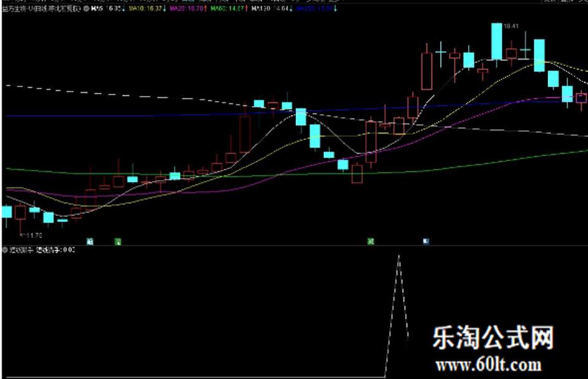Click indicator value reading 0.00 in lower panel
Screen dimensions: 588x379
[x=55, y=250]
